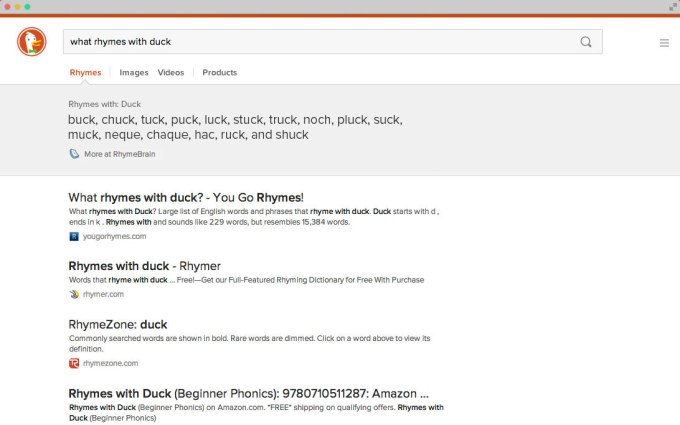Viewport: 680px width, 425px height.
Task: Click the search magnifier icon
Action: coord(586,42)
